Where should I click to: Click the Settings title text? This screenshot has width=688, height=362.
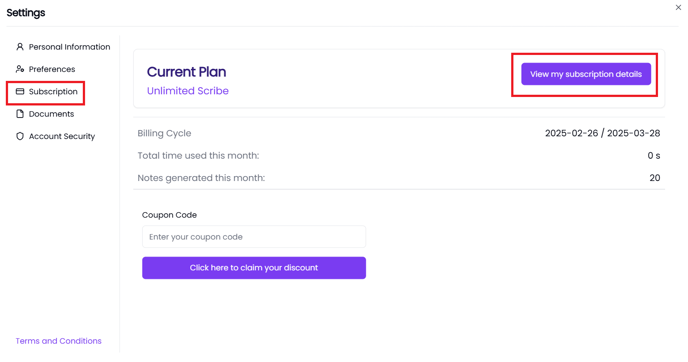(25, 13)
